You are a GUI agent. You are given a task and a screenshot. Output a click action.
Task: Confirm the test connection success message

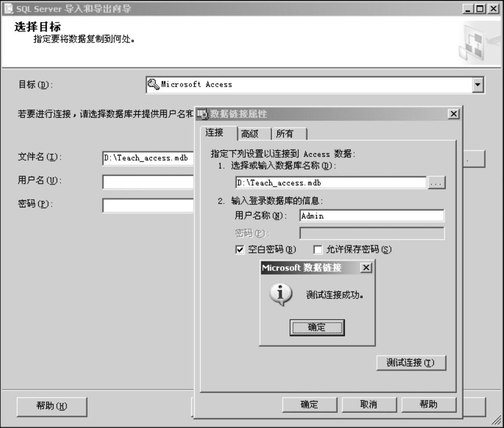(x=317, y=328)
